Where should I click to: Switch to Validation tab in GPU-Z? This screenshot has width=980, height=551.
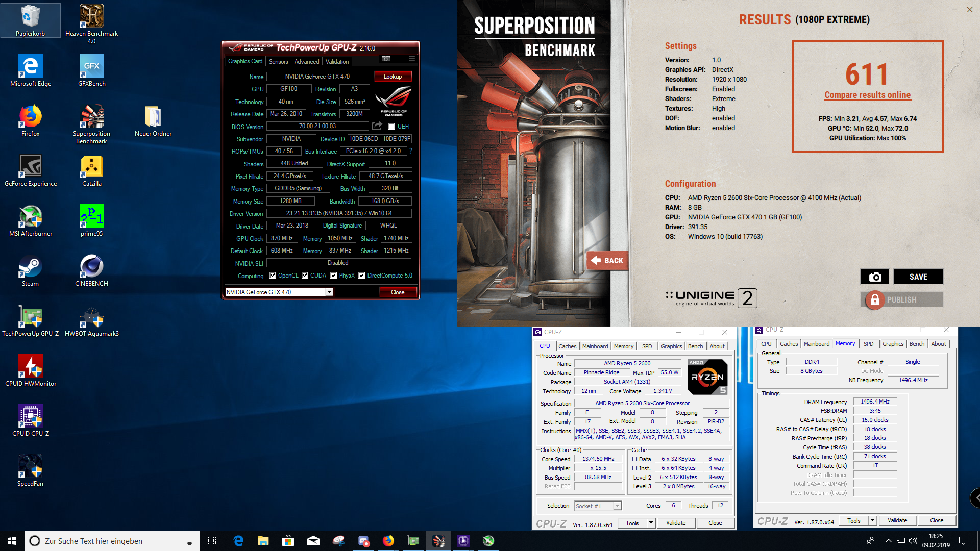(x=337, y=62)
